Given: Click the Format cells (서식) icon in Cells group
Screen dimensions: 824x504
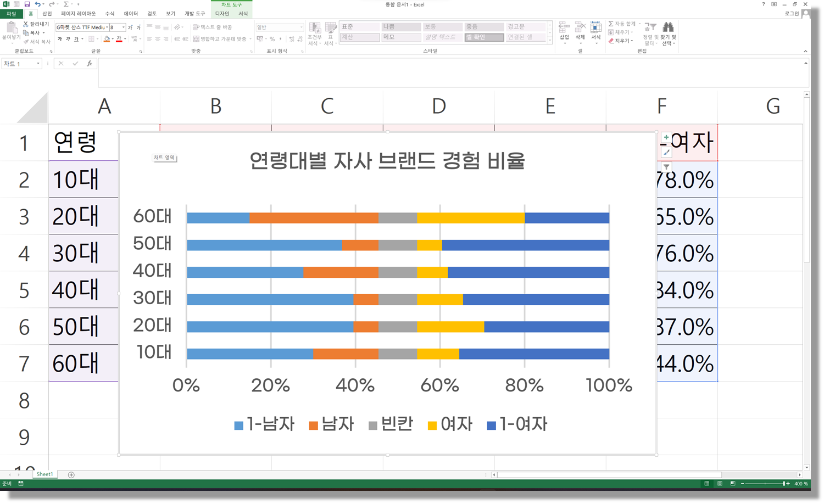Looking at the screenshot, I should [596, 27].
